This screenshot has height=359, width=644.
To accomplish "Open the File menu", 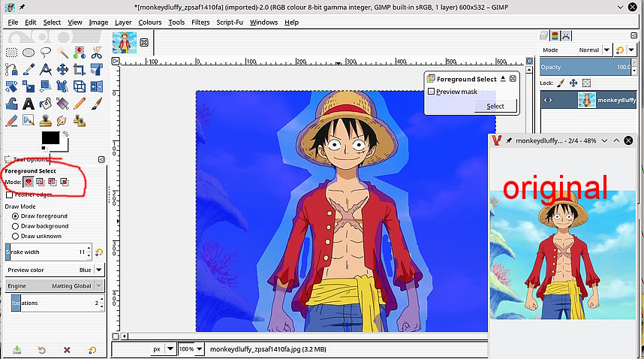I will pyautogui.click(x=13, y=23).
